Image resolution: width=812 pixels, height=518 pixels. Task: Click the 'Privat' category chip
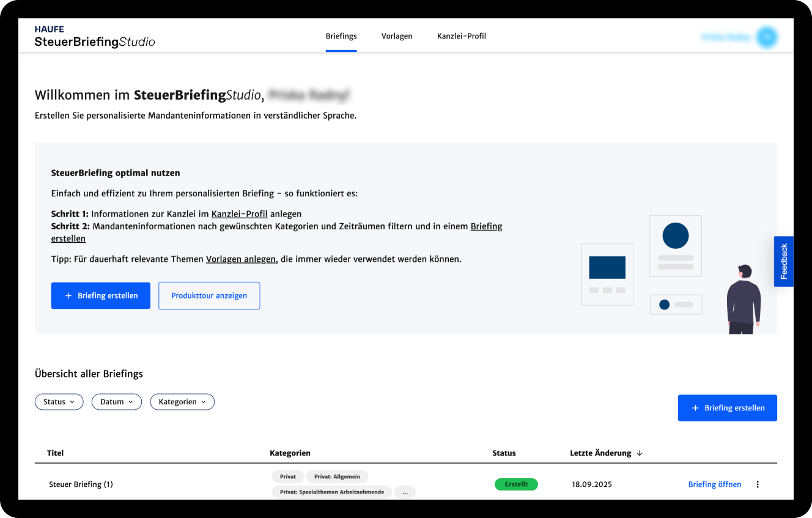(x=288, y=476)
